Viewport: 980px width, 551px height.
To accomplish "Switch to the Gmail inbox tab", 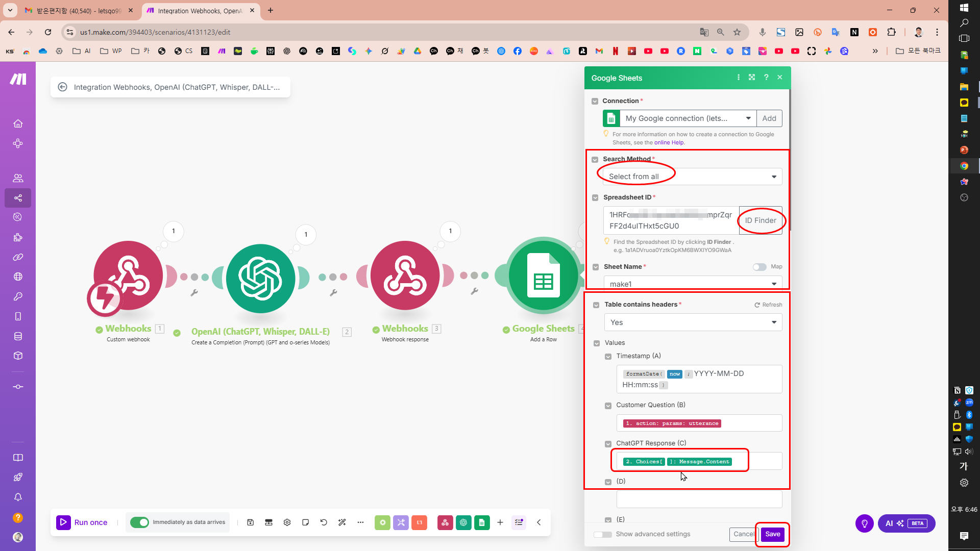I will pos(79,11).
